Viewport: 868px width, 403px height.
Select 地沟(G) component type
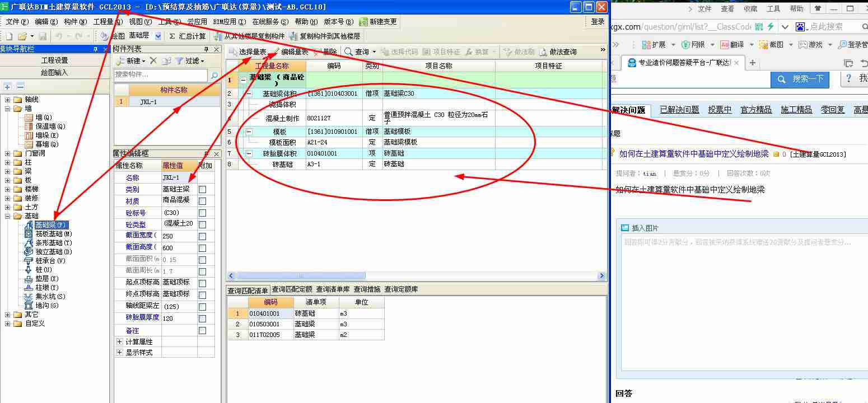click(47, 306)
